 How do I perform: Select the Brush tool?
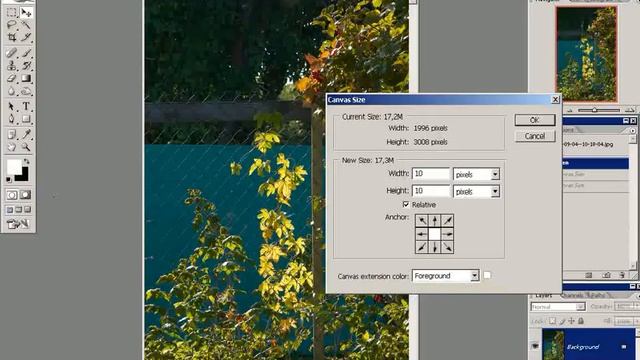(x=26, y=53)
